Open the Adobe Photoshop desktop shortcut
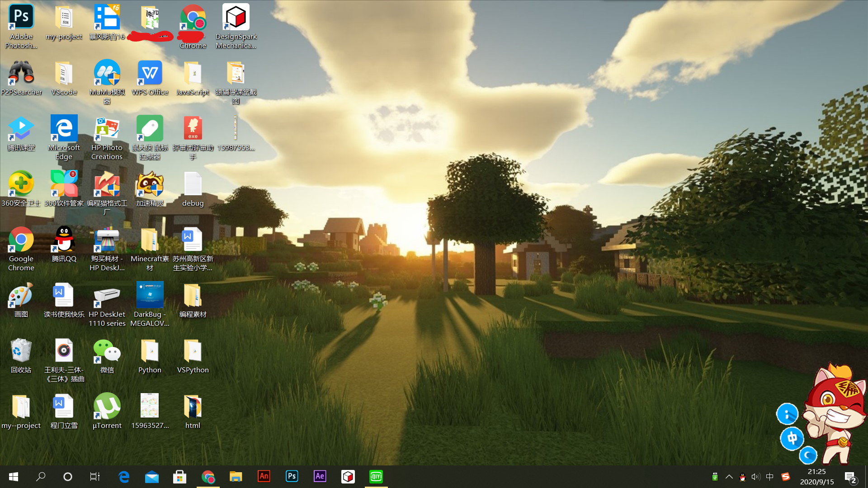Image resolution: width=868 pixels, height=488 pixels. pyautogui.click(x=21, y=26)
